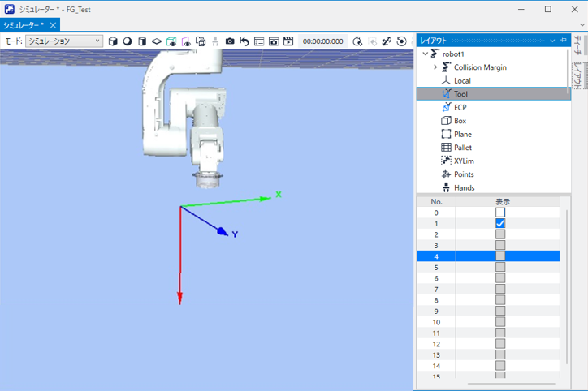The height and width of the screenshot is (391, 588).
Task: Click the flat plane icon in toolbar
Action: point(157,41)
